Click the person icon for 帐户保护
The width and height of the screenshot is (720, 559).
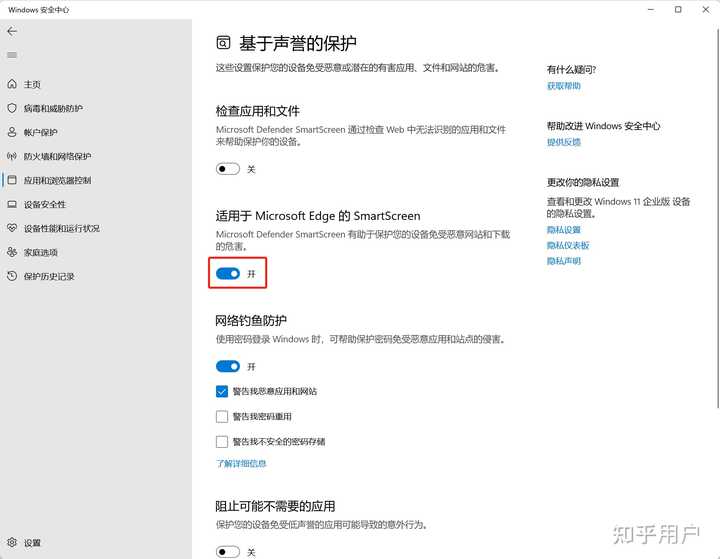pyautogui.click(x=12, y=132)
